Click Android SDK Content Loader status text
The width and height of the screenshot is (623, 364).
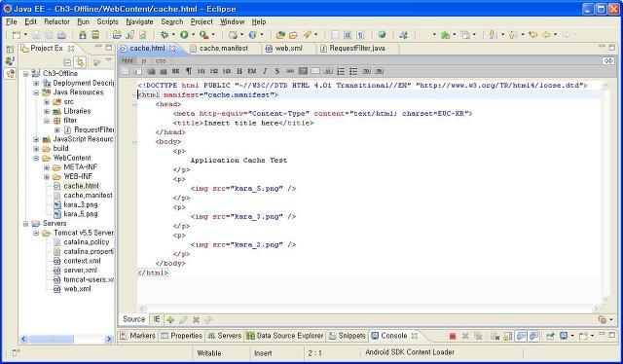[x=410, y=352]
